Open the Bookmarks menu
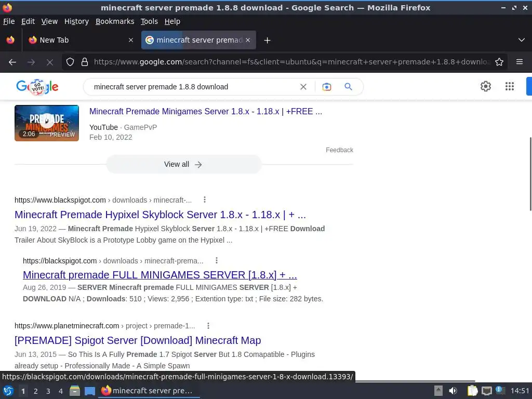The height and width of the screenshot is (399, 532). click(115, 21)
